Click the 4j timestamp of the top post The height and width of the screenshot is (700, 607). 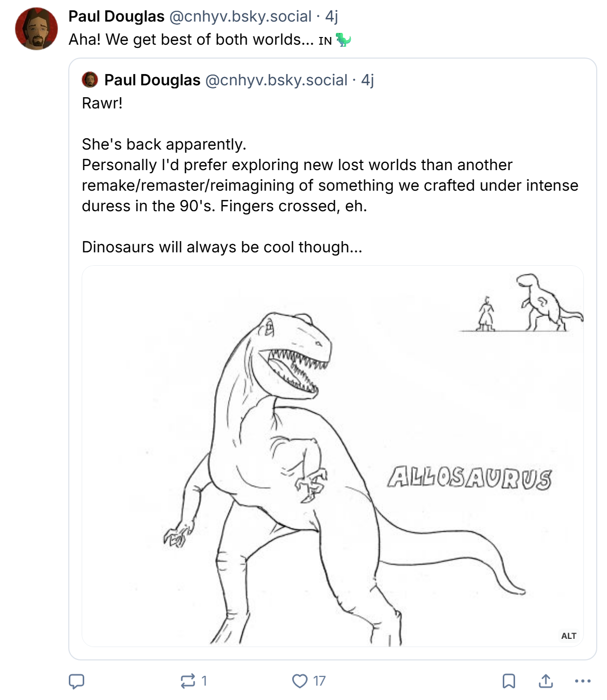click(x=331, y=16)
